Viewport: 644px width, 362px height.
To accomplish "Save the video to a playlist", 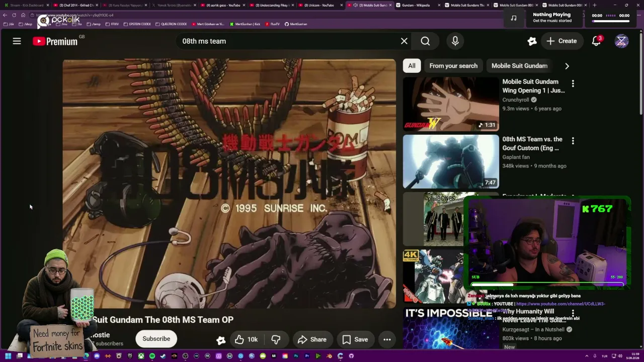I will point(355,340).
